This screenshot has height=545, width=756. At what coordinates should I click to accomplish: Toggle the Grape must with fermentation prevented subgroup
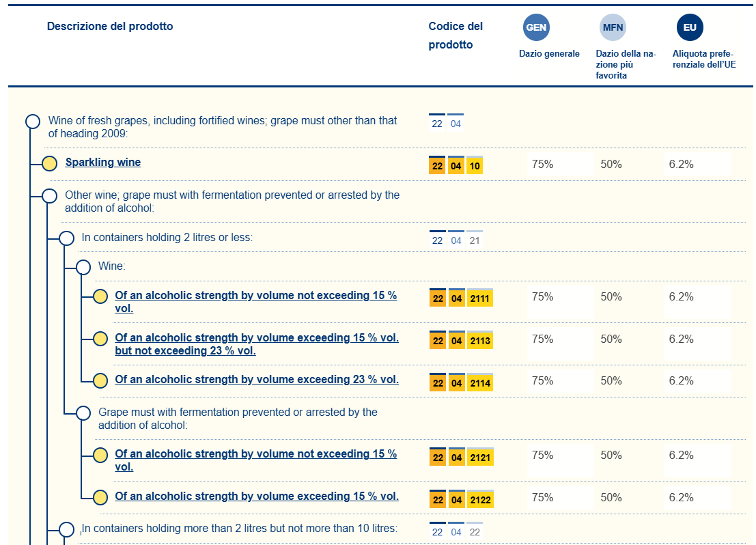click(83, 413)
